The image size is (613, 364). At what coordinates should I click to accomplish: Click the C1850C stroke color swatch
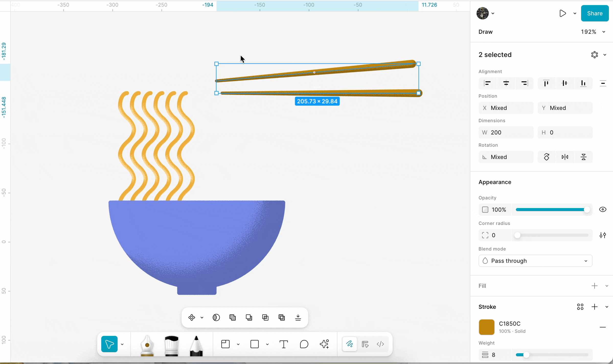[487, 327]
